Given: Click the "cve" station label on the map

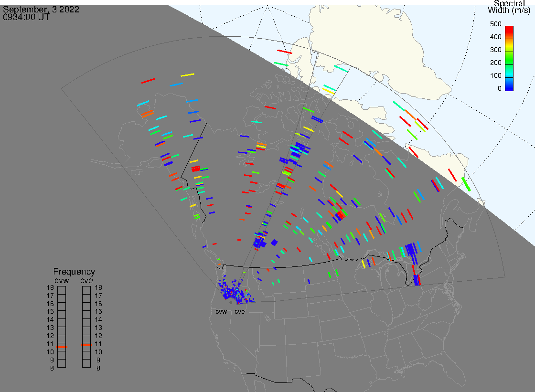Looking at the screenshot, I should 239,312.
